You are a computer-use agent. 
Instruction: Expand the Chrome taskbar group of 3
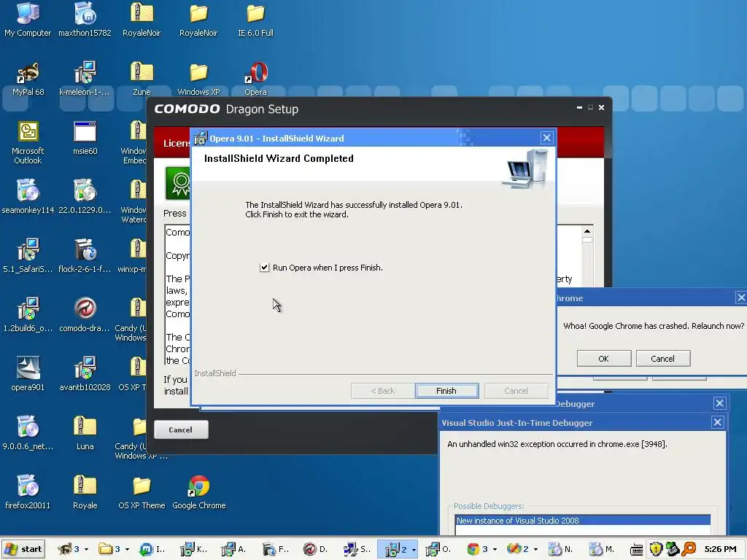481,549
